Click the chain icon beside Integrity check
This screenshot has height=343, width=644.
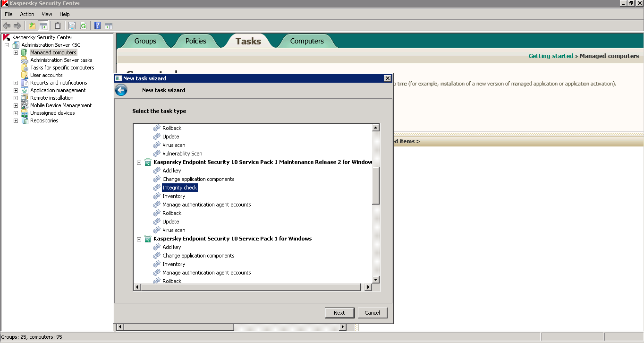click(157, 188)
